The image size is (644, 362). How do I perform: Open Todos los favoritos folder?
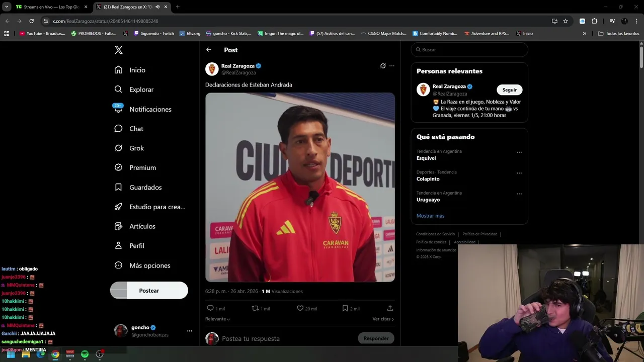tap(619, 34)
